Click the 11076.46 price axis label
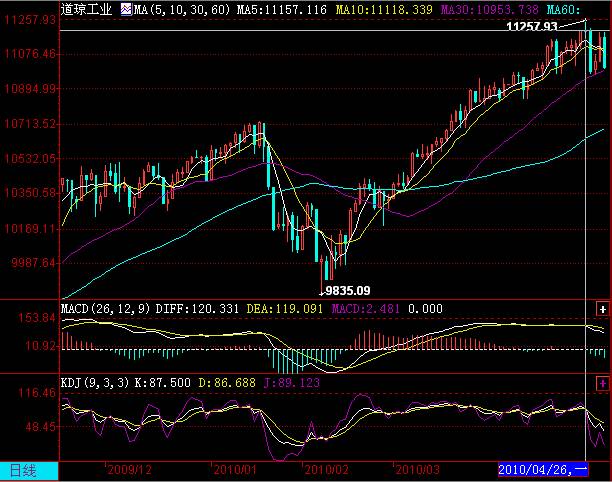The width and height of the screenshot is (612, 482). click(30, 53)
